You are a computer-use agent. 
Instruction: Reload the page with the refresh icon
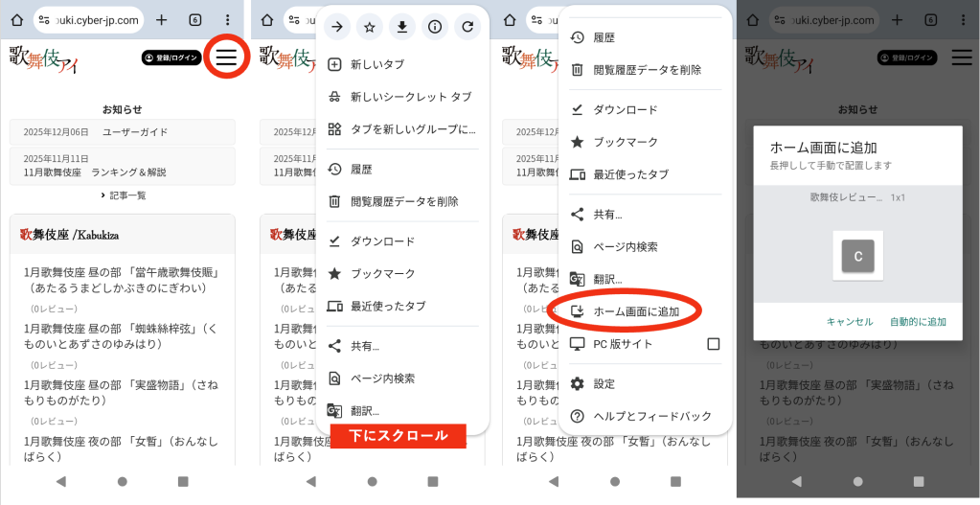(x=467, y=27)
